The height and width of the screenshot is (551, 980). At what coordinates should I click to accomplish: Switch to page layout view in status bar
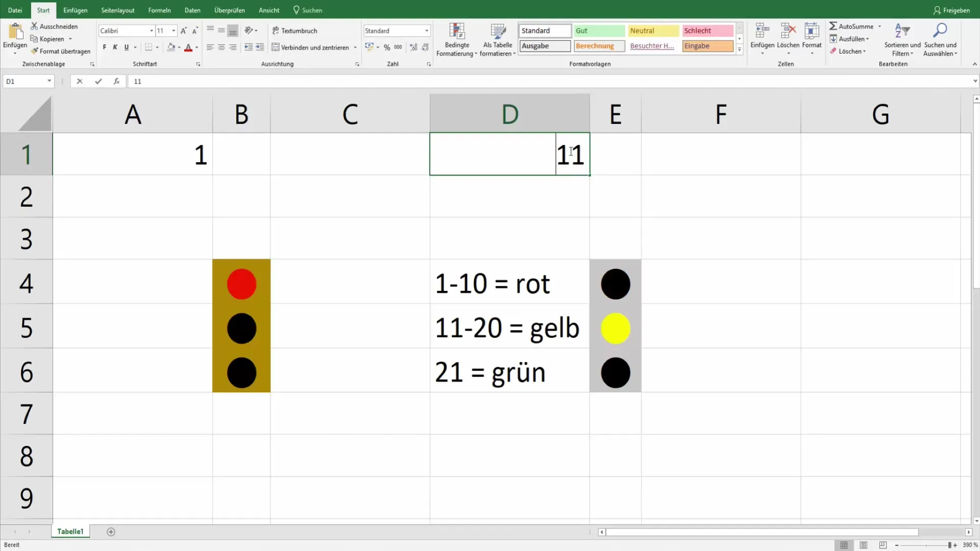pos(863,545)
